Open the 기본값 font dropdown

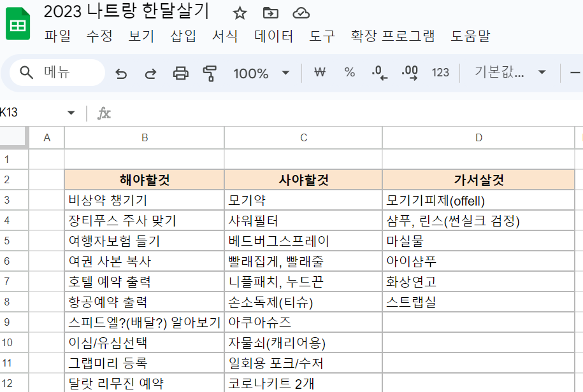tap(510, 73)
